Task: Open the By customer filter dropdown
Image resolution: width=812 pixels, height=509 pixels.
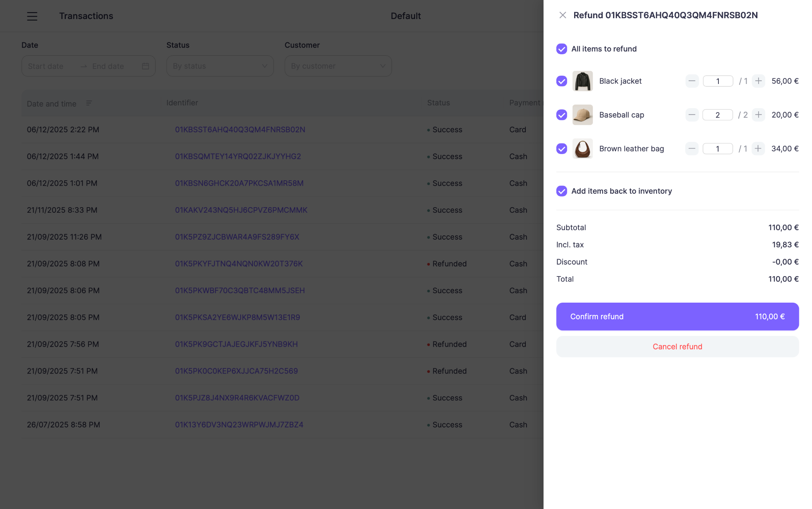Action: point(338,66)
